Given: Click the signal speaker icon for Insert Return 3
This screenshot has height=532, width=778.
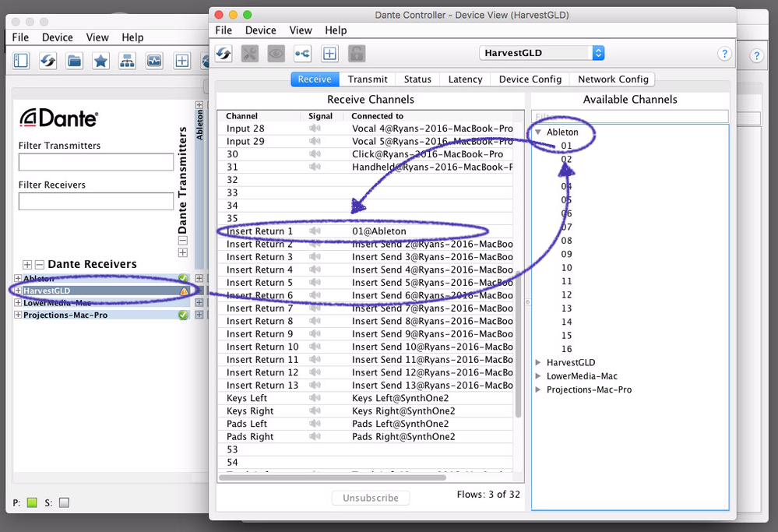Looking at the screenshot, I should 315,256.
